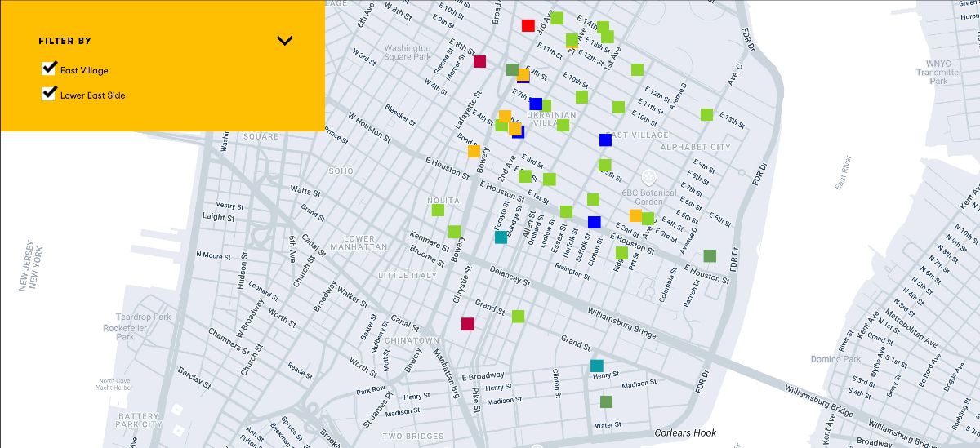Open the blue marker above E Houston St

point(594,222)
